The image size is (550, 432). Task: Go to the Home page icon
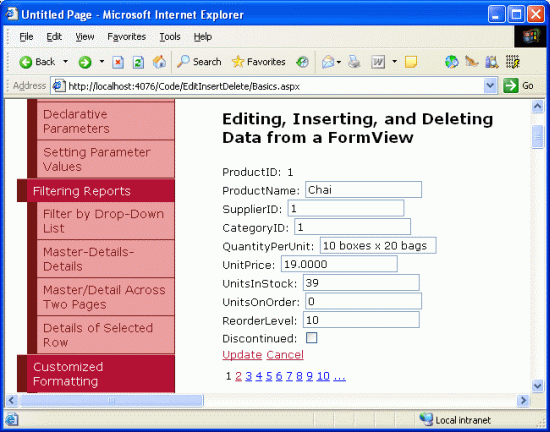tap(159, 62)
